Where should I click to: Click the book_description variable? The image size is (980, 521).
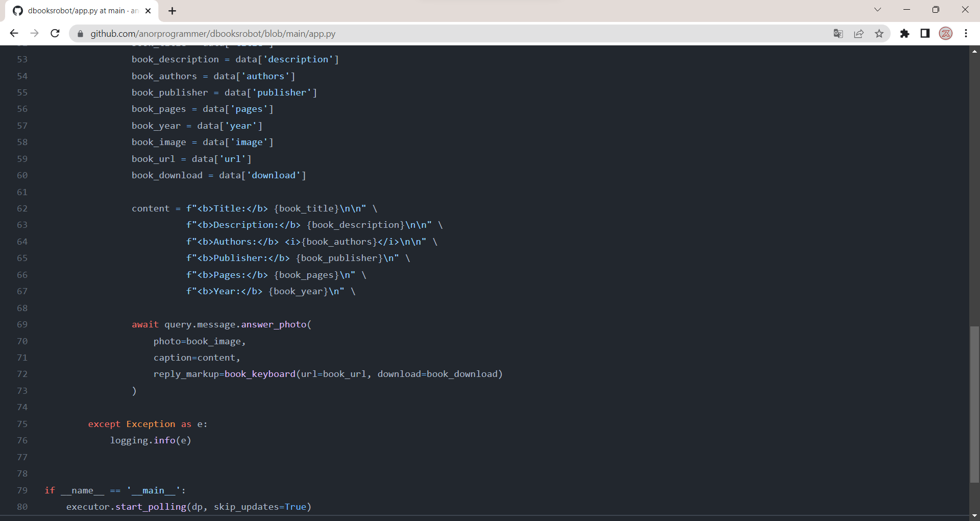pyautogui.click(x=175, y=59)
